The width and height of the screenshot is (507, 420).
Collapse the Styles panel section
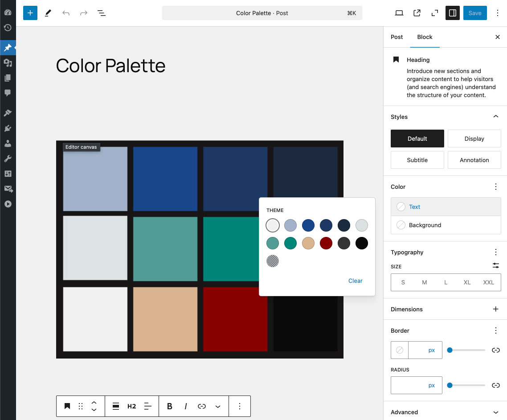pyautogui.click(x=496, y=117)
